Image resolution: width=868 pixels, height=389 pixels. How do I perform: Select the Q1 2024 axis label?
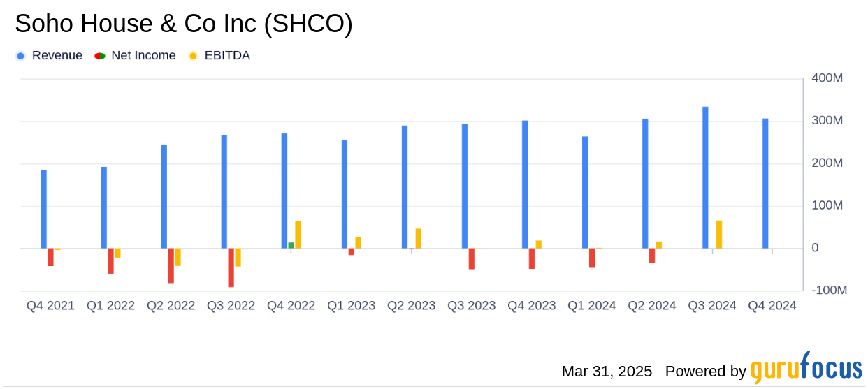[592, 306]
